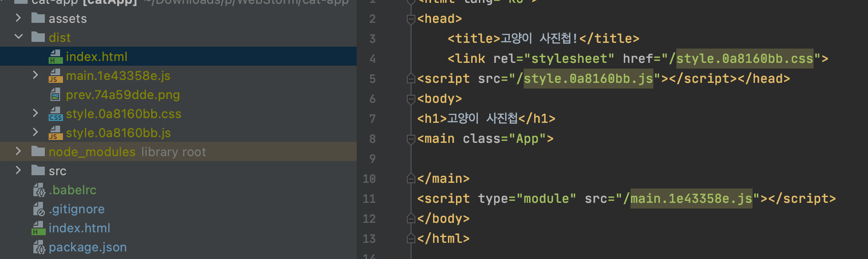
Task: Open style.0a8160bb.js link in script src
Action: point(588,79)
